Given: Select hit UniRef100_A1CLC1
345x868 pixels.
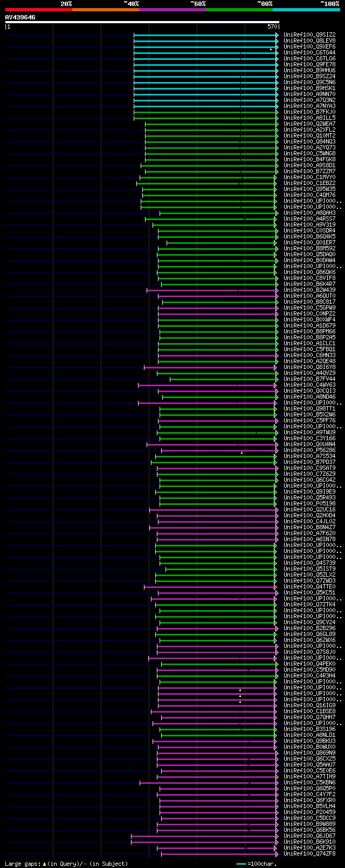Looking at the screenshot, I should click(x=309, y=344).
